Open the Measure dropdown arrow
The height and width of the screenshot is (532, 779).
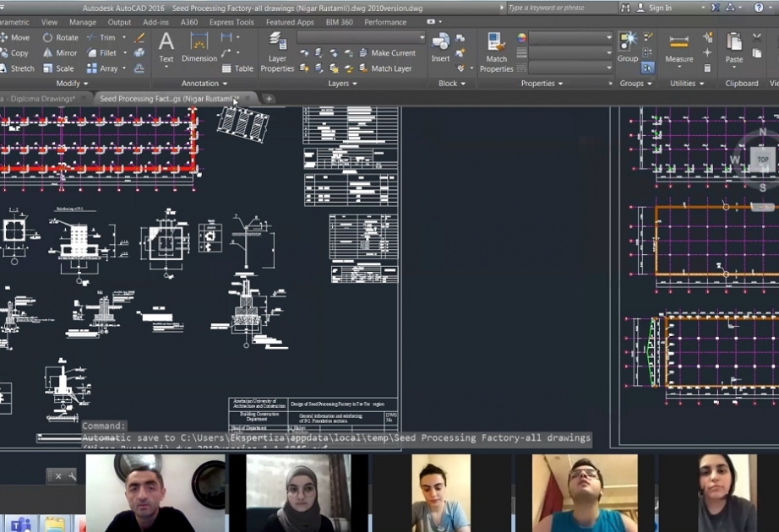679,67
